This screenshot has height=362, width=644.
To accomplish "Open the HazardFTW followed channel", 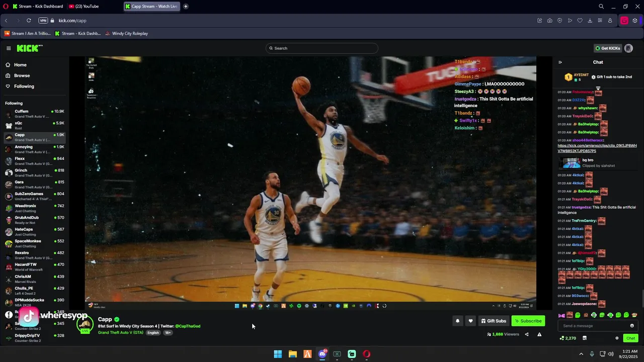I will (x=34, y=267).
